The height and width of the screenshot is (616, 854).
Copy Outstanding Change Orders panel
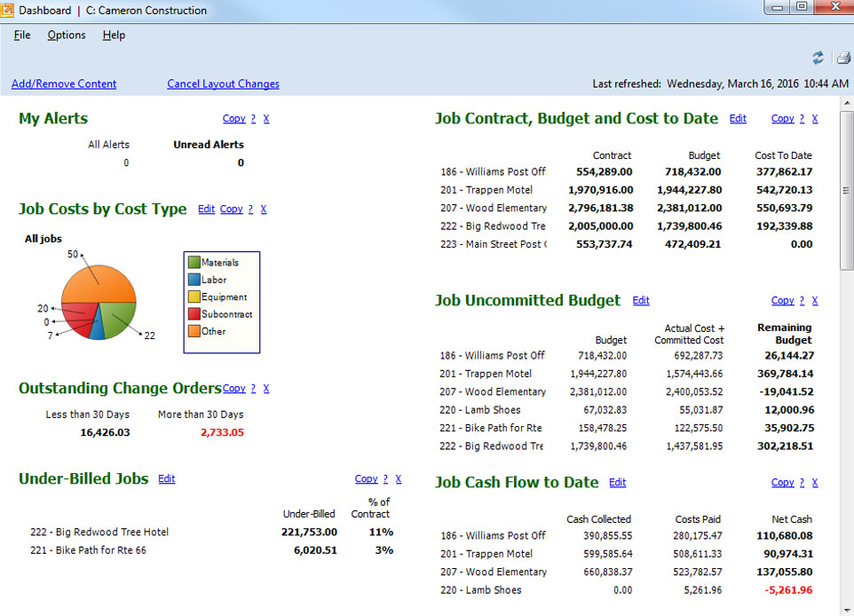tap(234, 388)
